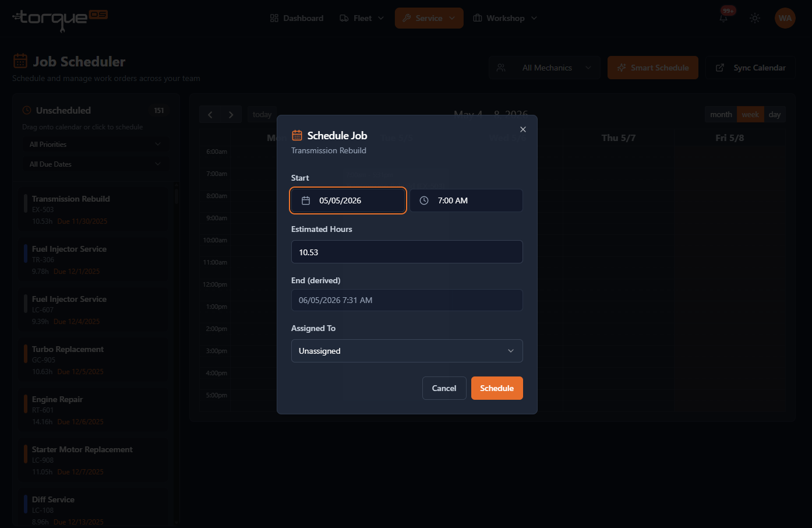
Task: Click the notification bell icon
Action: pyautogui.click(x=723, y=18)
